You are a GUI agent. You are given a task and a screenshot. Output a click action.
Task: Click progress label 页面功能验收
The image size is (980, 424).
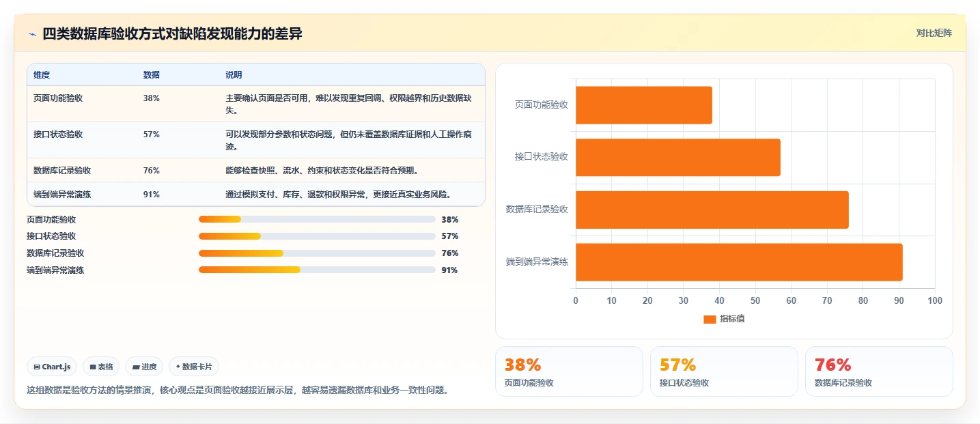[51, 220]
